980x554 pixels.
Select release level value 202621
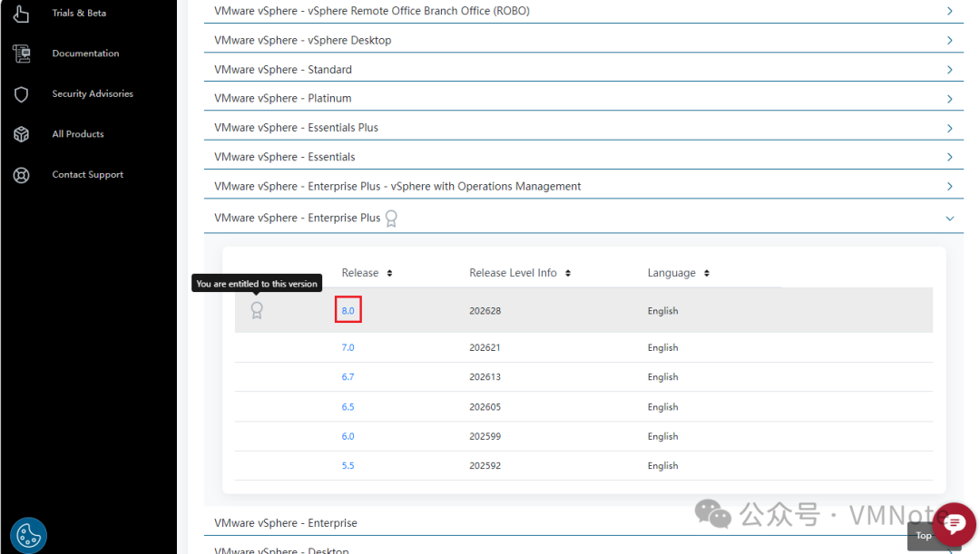pos(485,347)
